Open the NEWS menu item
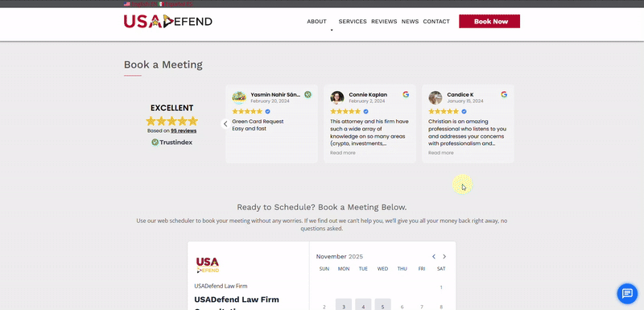This screenshot has width=644, height=310. point(410,22)
